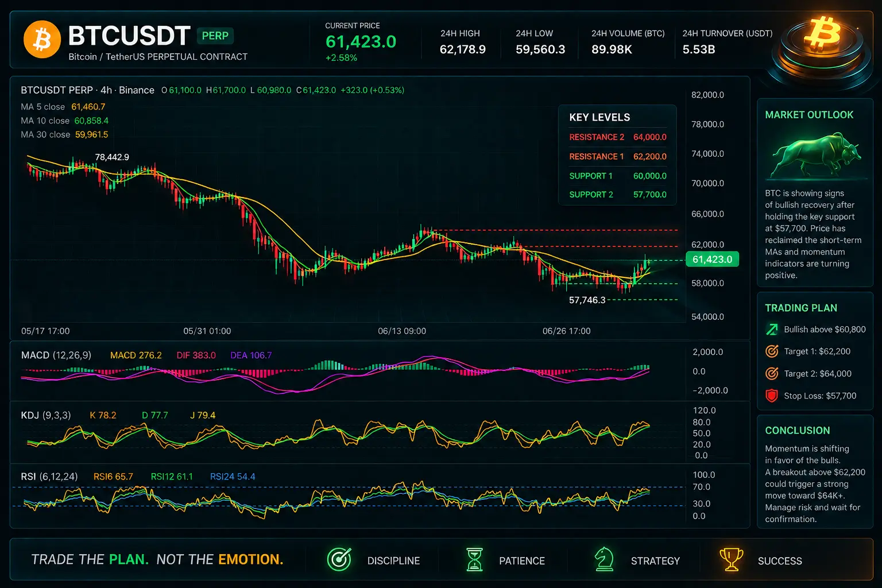Image resolution: width=882 pixels, height=588 pixels.
Task: Click the Target 1: $62,200 text
Action: [x=817, y=351]
